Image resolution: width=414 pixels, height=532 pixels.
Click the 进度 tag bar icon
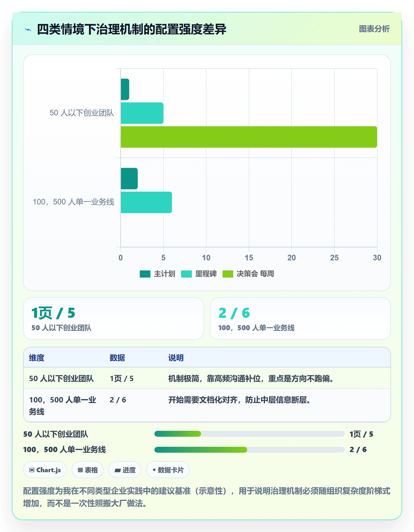[x=118, y=470]
